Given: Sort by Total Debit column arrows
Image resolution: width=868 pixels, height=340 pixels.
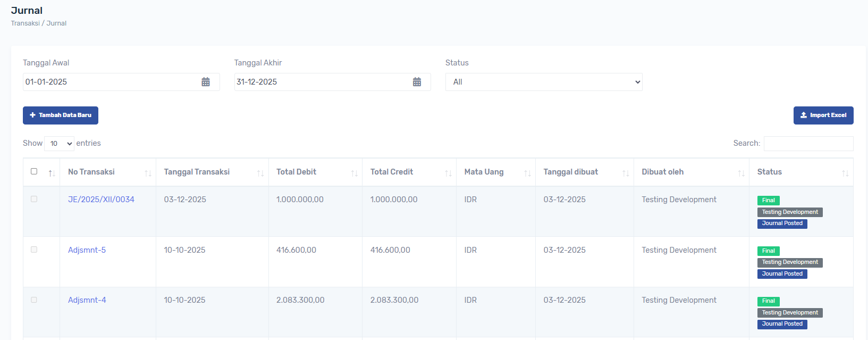Looking at the screenshot, I should [x=354, y=173].
